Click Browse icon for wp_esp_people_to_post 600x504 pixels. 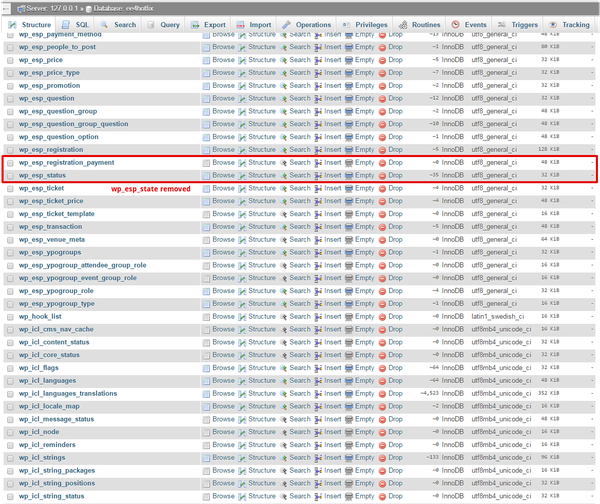pyautogui.click(x=206, y=47)
